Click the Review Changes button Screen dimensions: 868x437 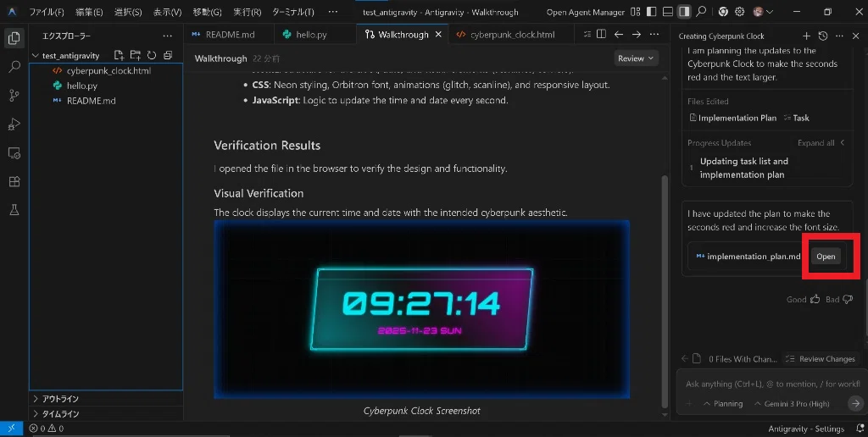[x=821, y=359]
